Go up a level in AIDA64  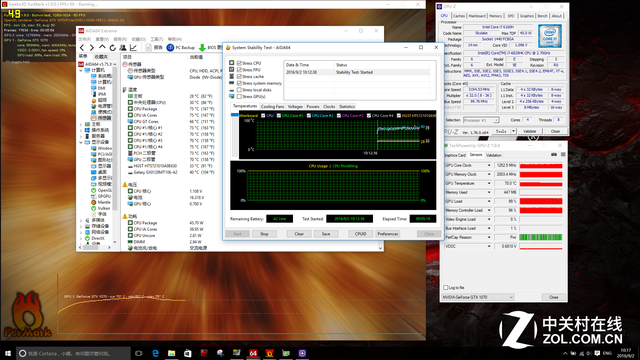pyautogui.click(x=102, y=48)
